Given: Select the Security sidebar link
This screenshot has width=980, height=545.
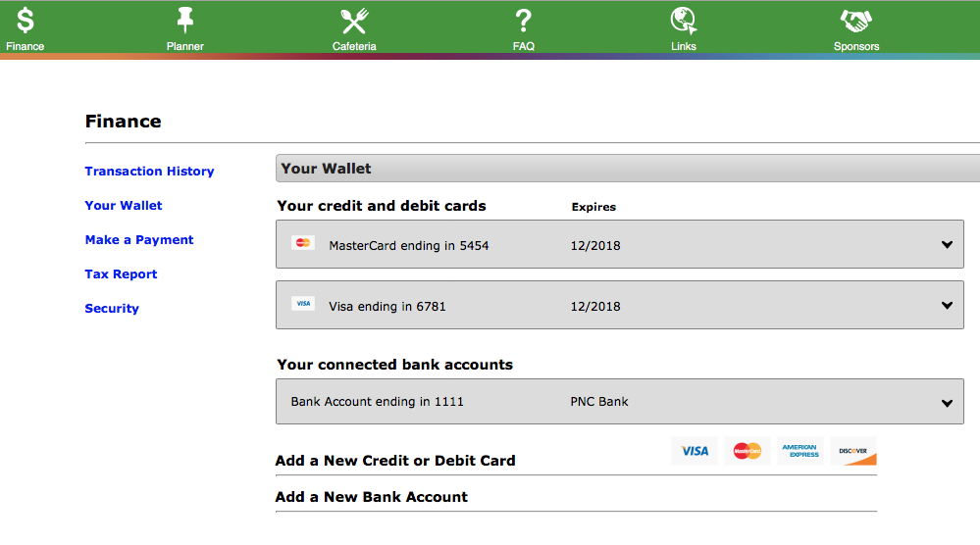Looking at the screenshot, I should tap(112, 309).
